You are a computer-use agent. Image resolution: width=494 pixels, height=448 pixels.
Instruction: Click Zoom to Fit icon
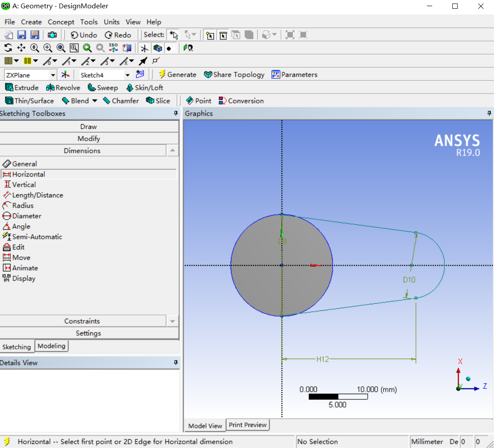(61, 48)
